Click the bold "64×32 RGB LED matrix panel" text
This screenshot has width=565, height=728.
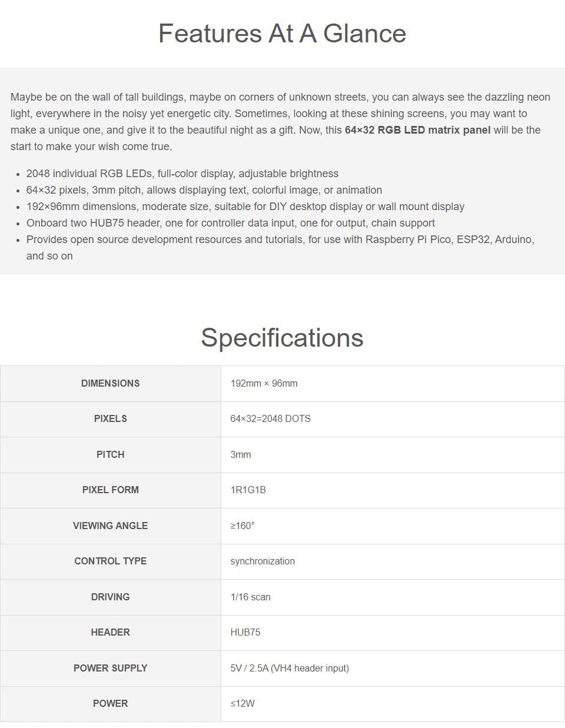pos(417,130)
